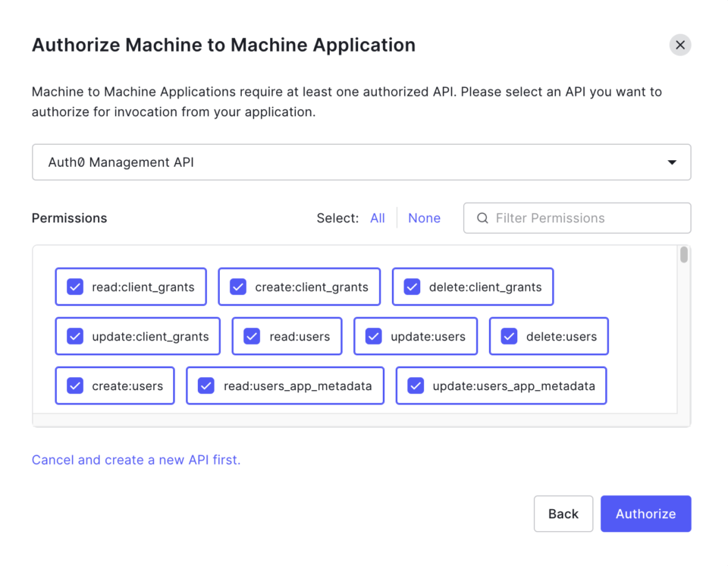The width and height of the screenshot is (728, 566).
Task: Click the Cancel and create a new API link
Action: pos(136,460)
